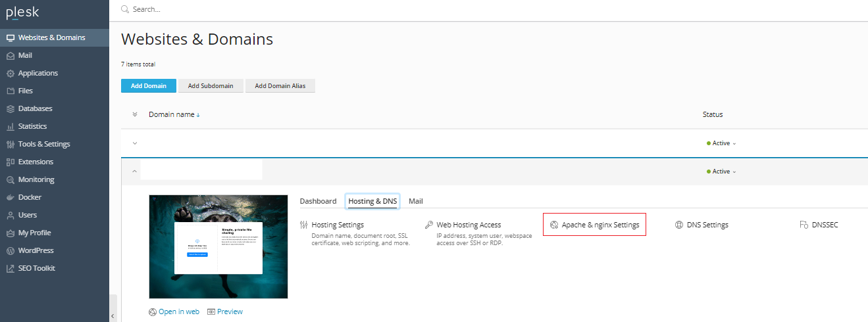Go to Databases in the sidebar
This screenshot has width=868, height=322.
35,108
